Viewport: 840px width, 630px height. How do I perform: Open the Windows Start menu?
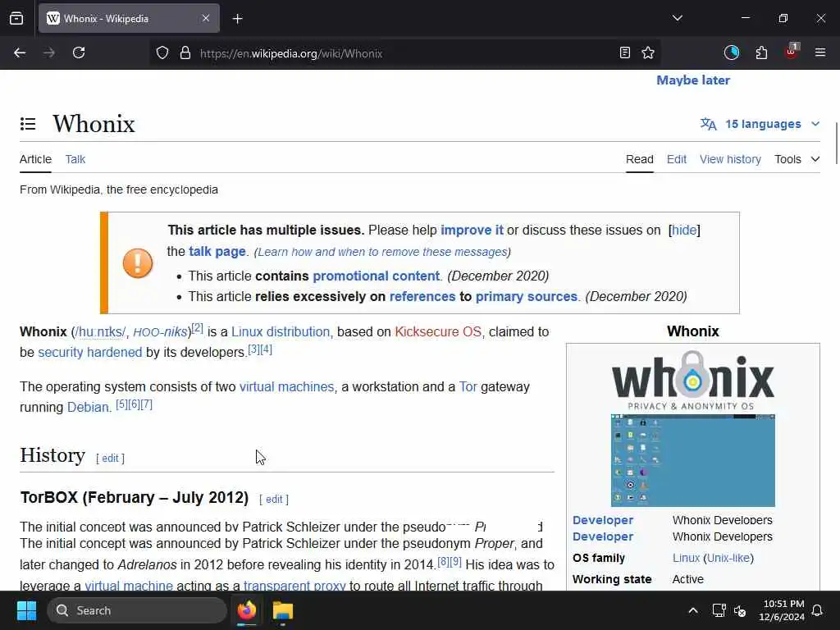(x=26, y=610)
